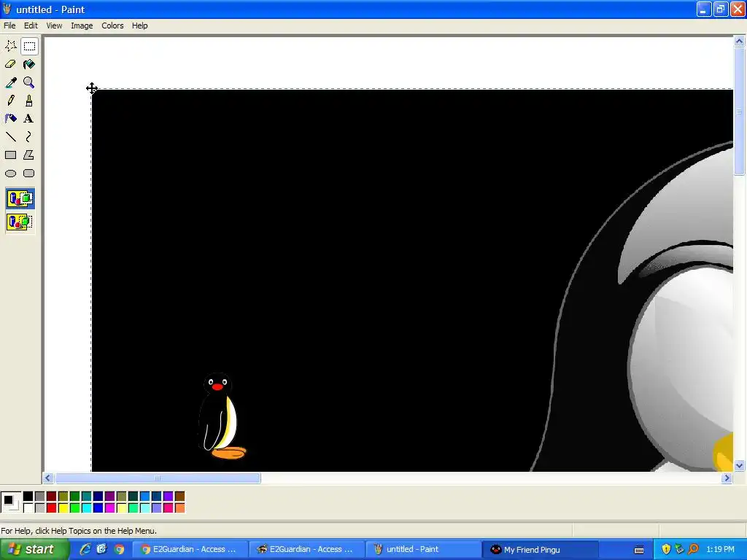Pick the bright red color swatch

coord(52,508)
